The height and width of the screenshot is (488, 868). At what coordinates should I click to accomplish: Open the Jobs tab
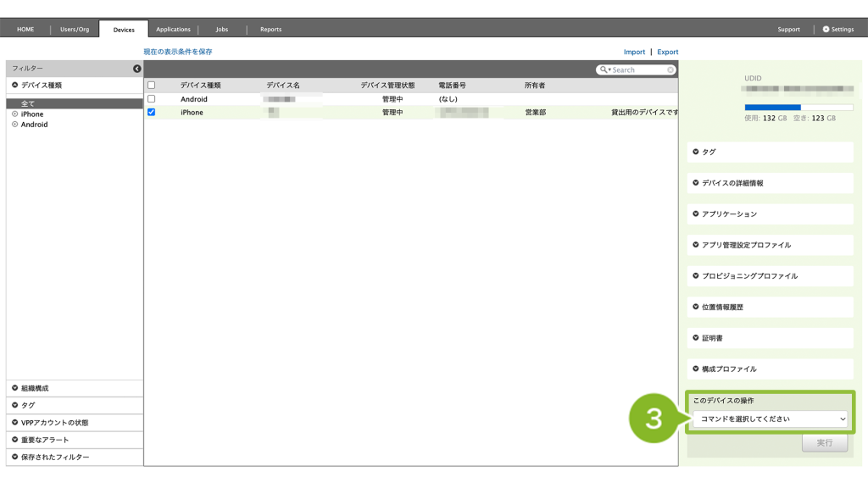point(222,30)
